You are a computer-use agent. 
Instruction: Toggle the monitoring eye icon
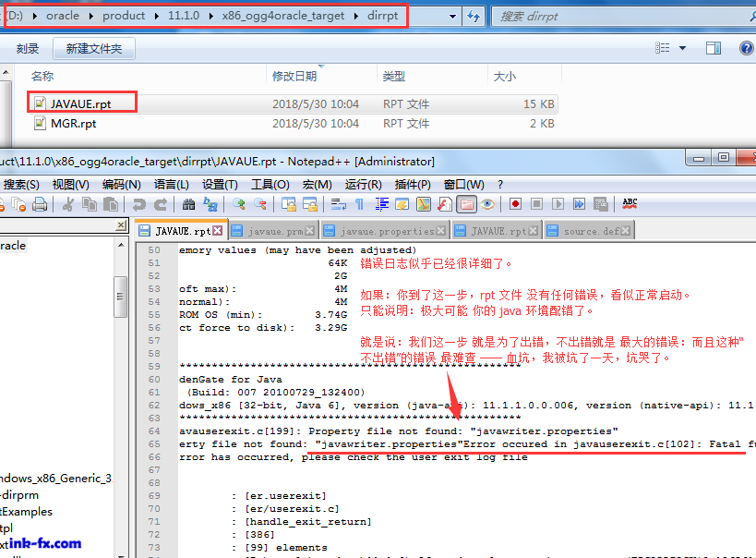[x=487, y=204]
